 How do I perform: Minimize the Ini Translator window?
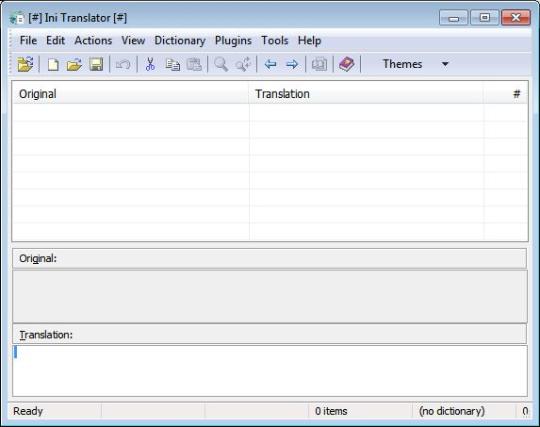pos(454,18)
